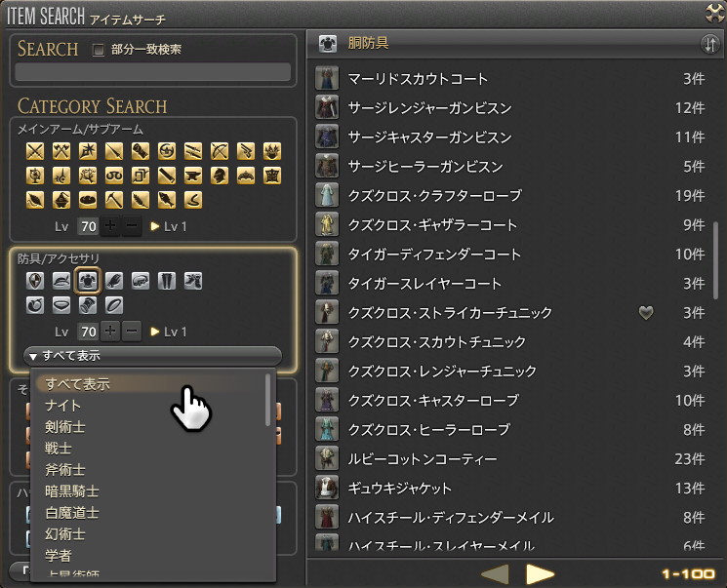
Task: Choose 暗黒騎士 in the job list
Action: point(149,491)
